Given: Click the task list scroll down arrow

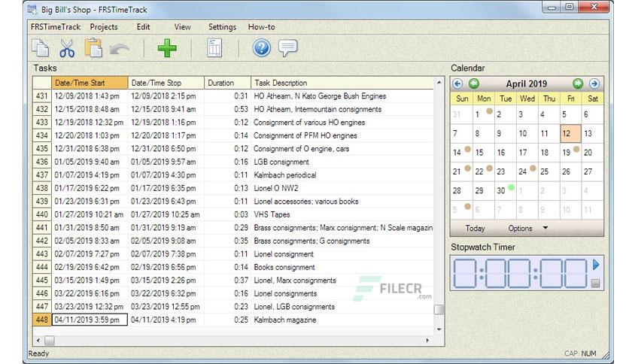Looking at the screenshot, I should pos(439,329).
